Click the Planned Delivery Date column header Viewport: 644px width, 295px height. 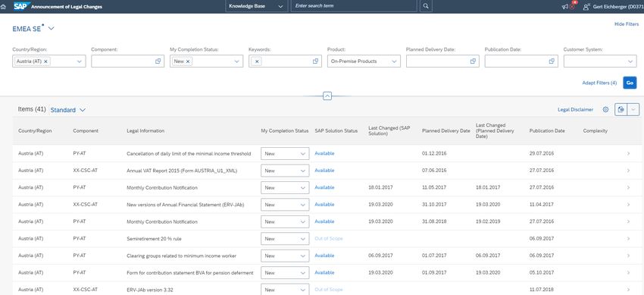click(x=446, y=130)
